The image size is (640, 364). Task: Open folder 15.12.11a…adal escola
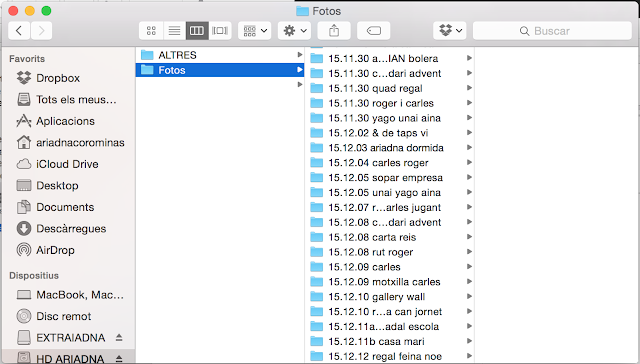(x=389, y=326)
